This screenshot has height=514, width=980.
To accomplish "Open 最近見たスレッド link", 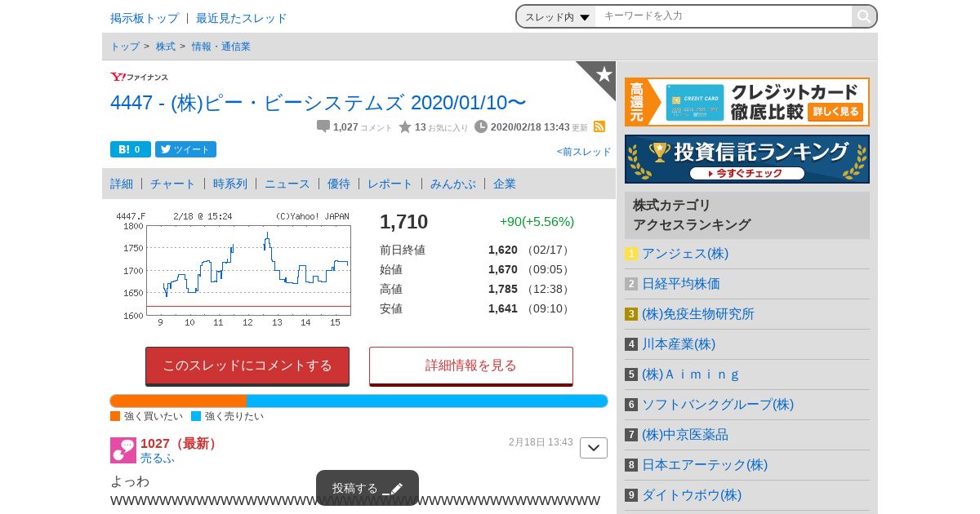I will coord(242,18).
